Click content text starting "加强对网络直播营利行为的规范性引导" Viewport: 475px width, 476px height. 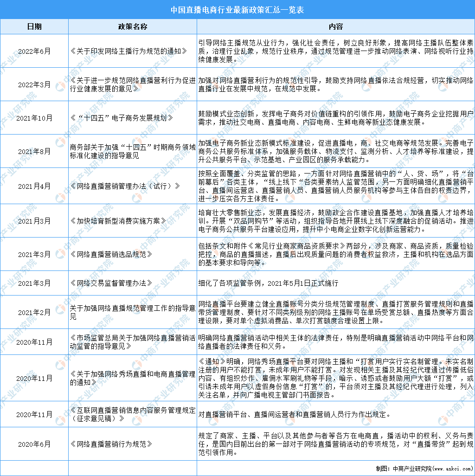336,84
